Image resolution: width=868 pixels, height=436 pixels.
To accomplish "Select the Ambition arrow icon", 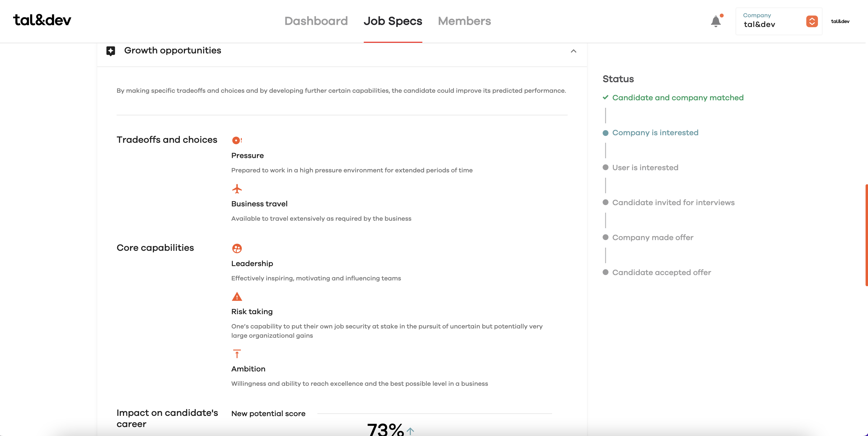I will tap(237, 354).
